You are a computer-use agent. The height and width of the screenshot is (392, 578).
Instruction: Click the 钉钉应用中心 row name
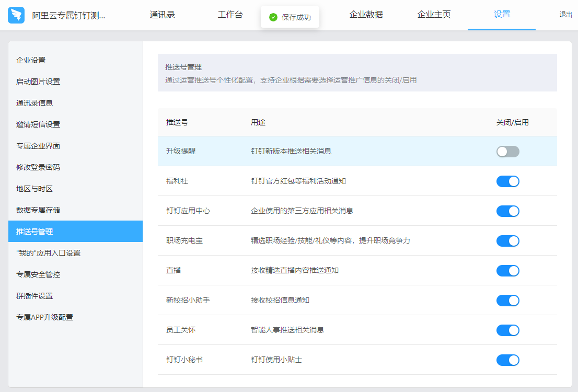[x=188, y=211]
